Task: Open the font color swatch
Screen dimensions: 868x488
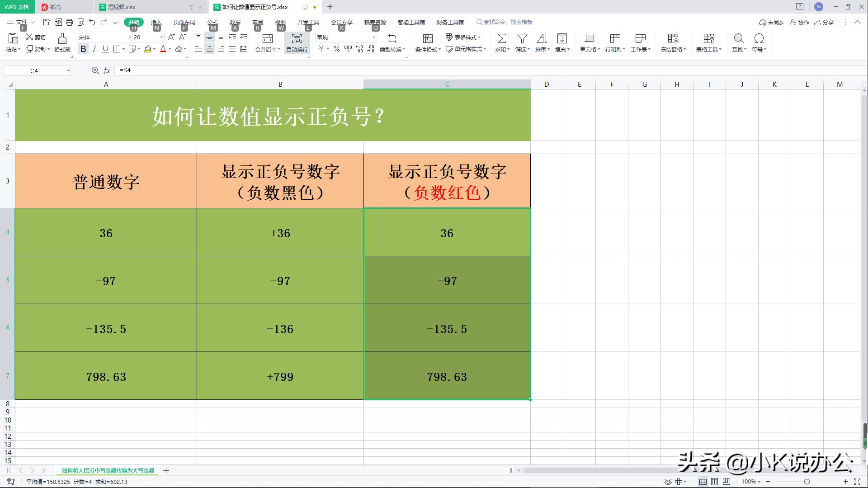Action: (x=163, y=49)
